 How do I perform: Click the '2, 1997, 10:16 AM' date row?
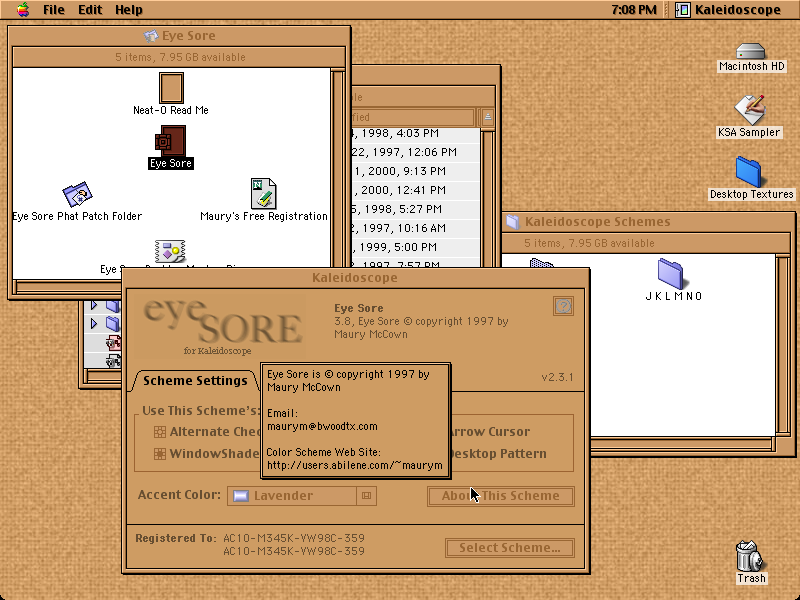click(415, 228)
